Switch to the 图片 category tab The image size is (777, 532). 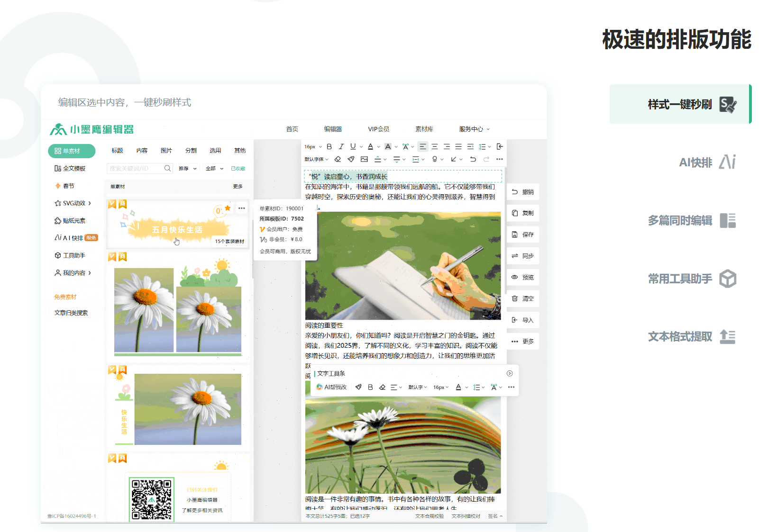click(x=166, y=150)
